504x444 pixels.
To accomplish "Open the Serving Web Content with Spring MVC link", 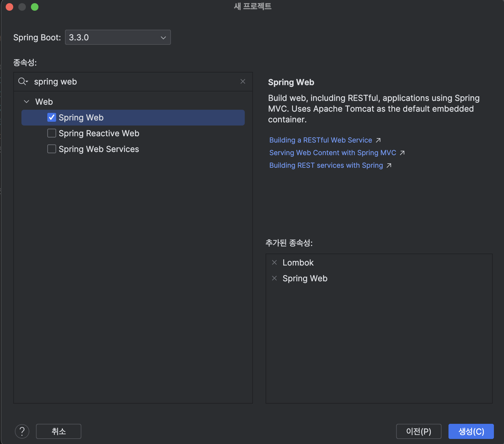I will click(332, 153).
